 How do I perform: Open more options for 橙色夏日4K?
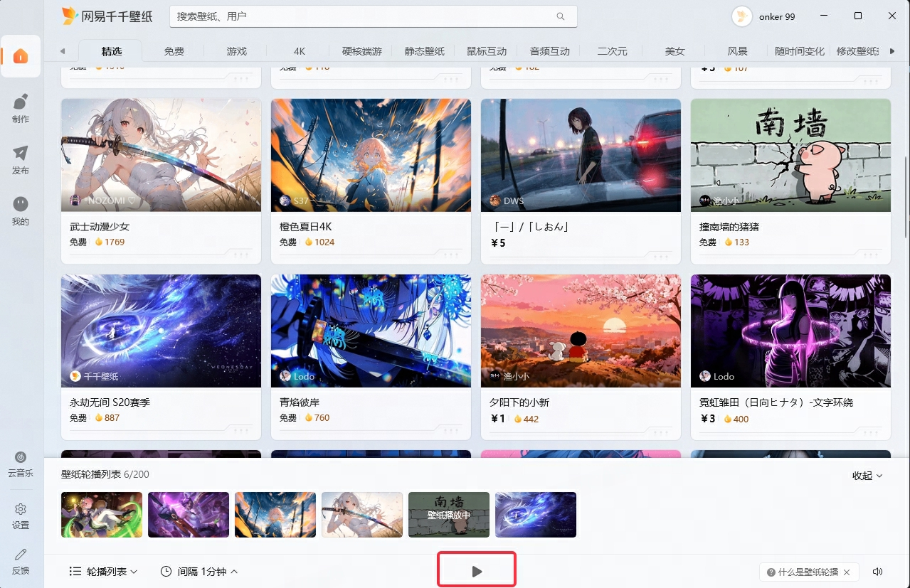[x=452, y=255]
